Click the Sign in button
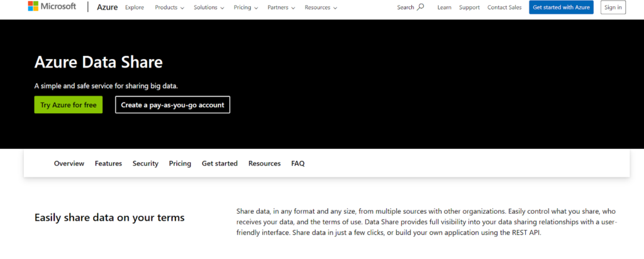The width and height of the screenshot is (644, 259). 613,8
